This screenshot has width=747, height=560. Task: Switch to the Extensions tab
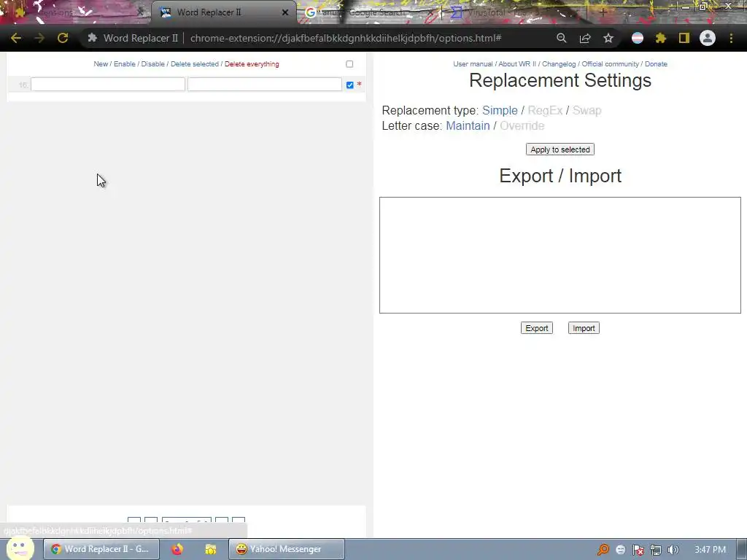tap(76, 12)
